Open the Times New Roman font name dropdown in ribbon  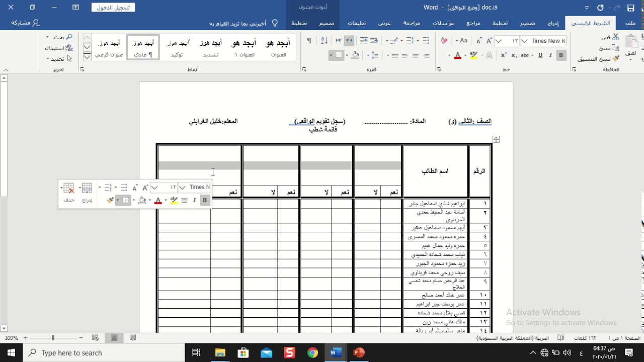click(x=525, y=41)
